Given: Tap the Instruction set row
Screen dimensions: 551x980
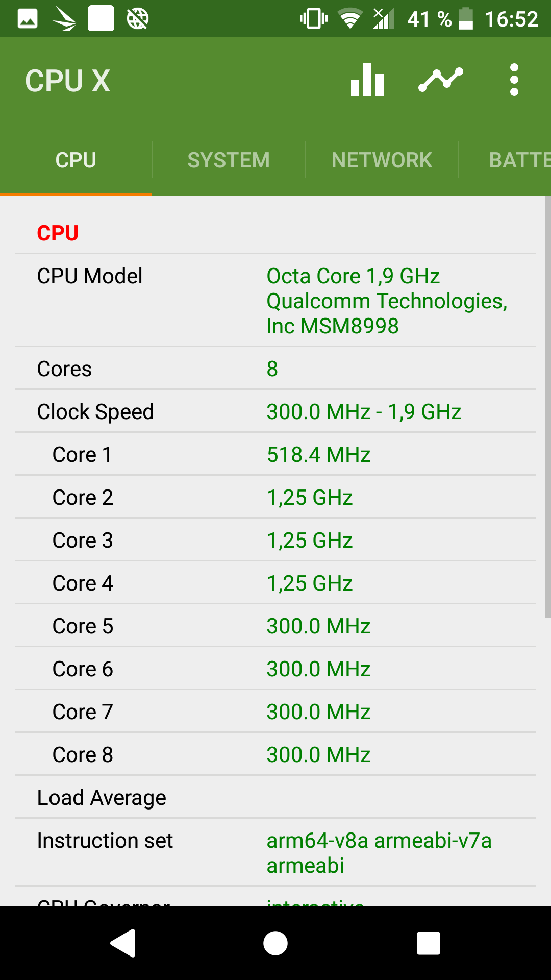Looking at the screenshot, I should point(275,852).
